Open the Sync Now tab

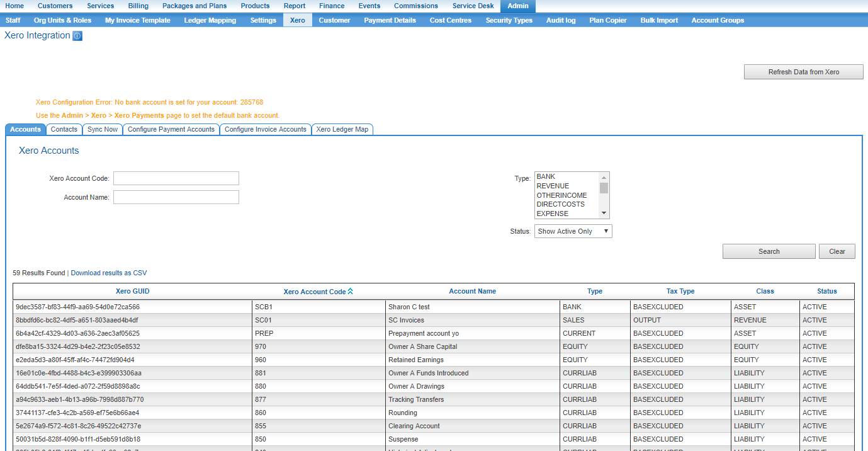click(102, 129)
